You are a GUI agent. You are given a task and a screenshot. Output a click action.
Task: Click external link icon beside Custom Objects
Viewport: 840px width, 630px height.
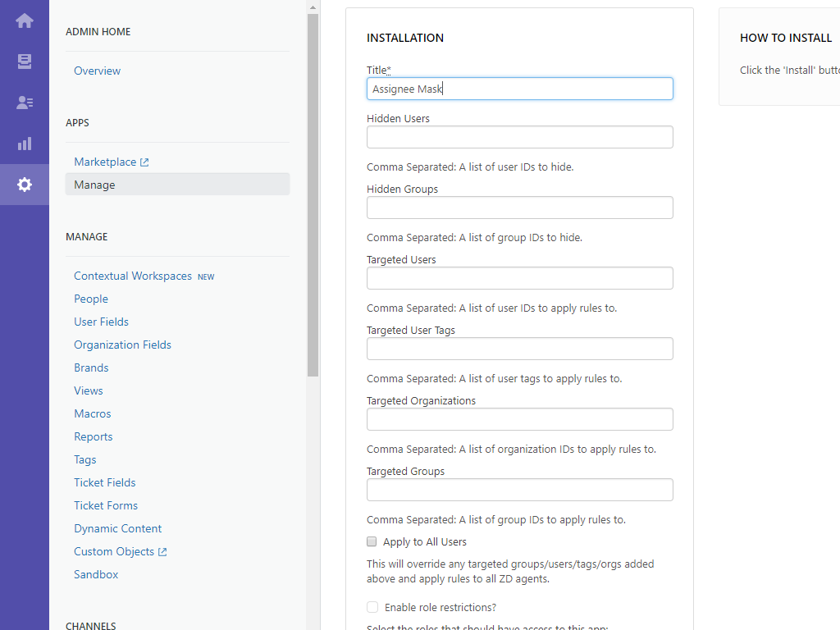tap(162, 552)
